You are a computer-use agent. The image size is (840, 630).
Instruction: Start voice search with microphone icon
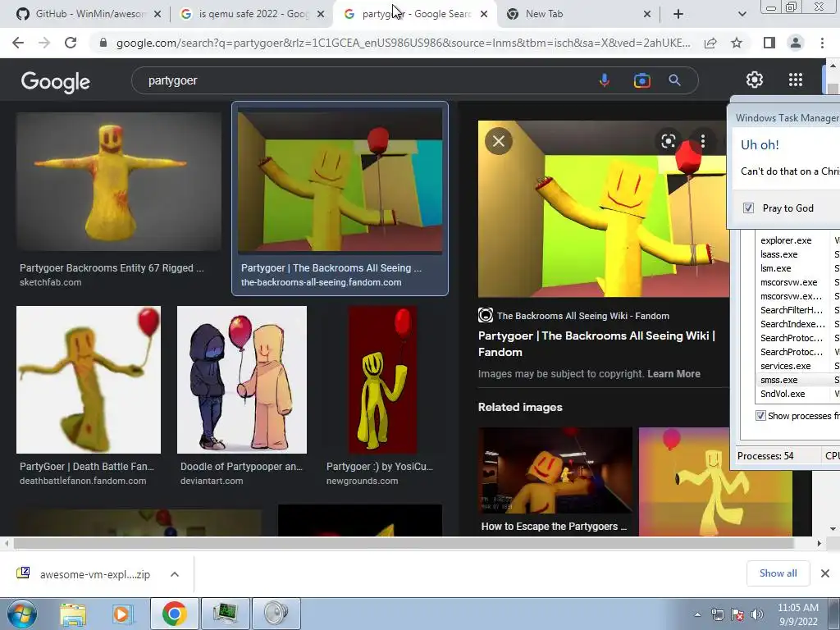[605, 80]
